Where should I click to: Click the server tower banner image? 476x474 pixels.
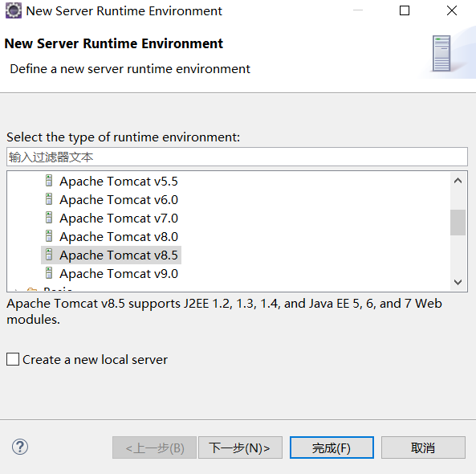click(441, 54)
